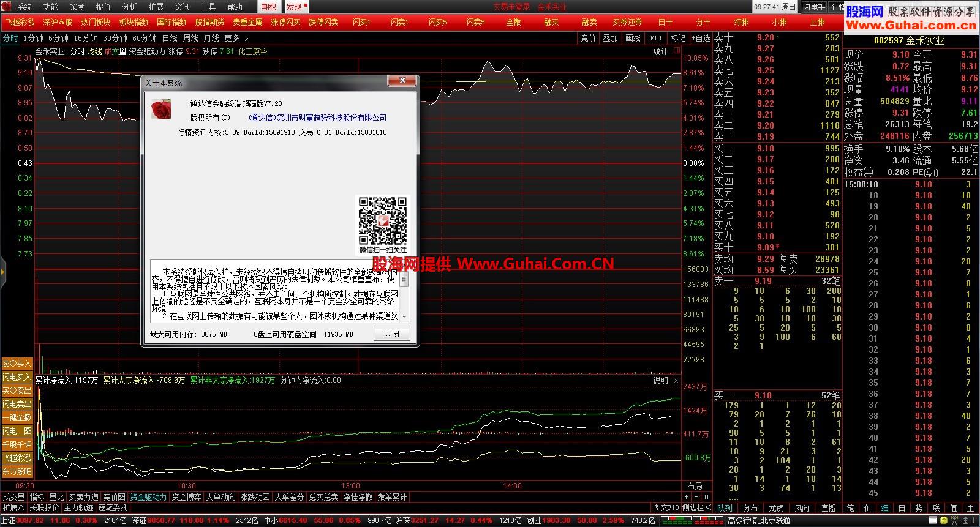The width and height of the screenshot is (980, 527).
Task: Switch to the 大单动向 indicator tab
Action: [221, 497]
